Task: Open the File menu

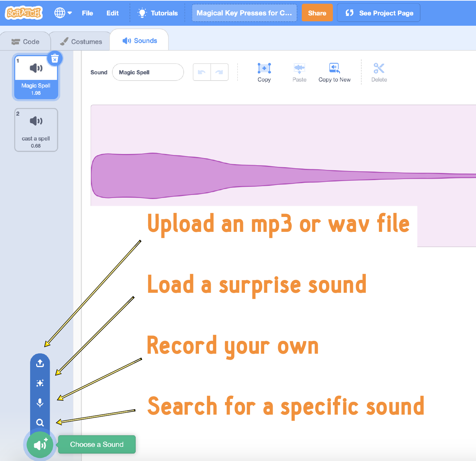Action: click(87, 13)
